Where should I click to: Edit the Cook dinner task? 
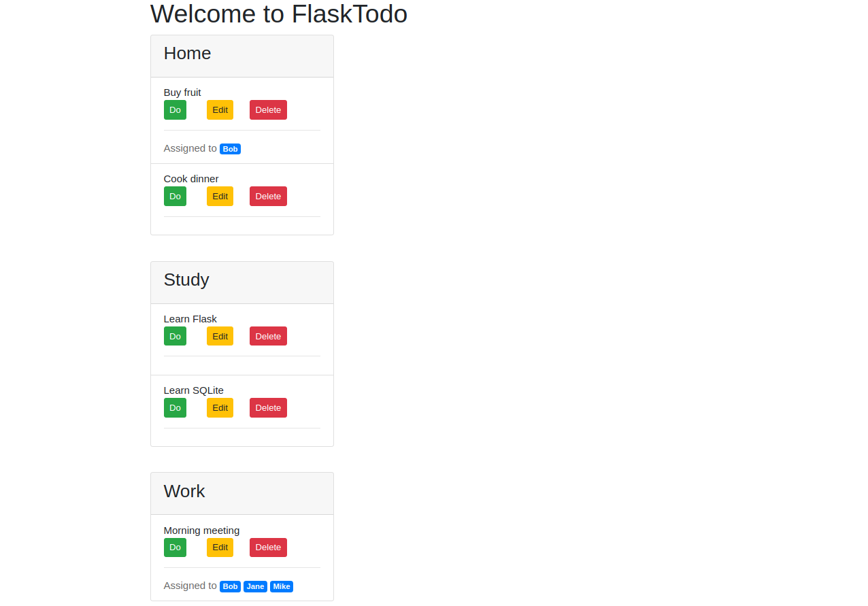pos(220,197)
